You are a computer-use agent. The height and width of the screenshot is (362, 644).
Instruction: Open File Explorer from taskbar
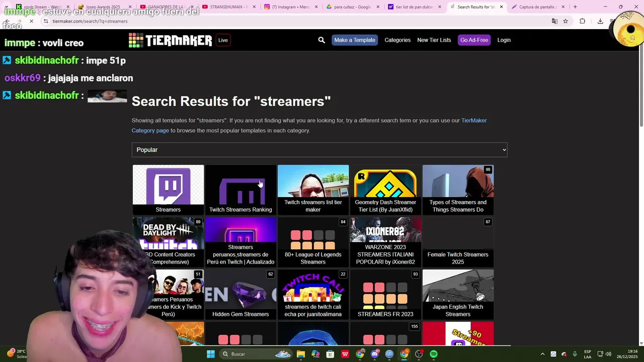tap(301, 354)
